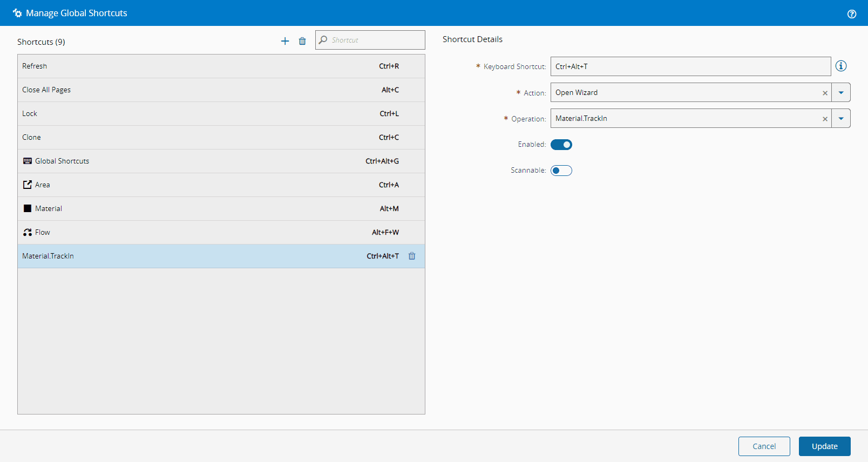This screenshot has width=868, height=462.
Task: Turn on the Scannable toggle
Action: [x=561, y=171]
